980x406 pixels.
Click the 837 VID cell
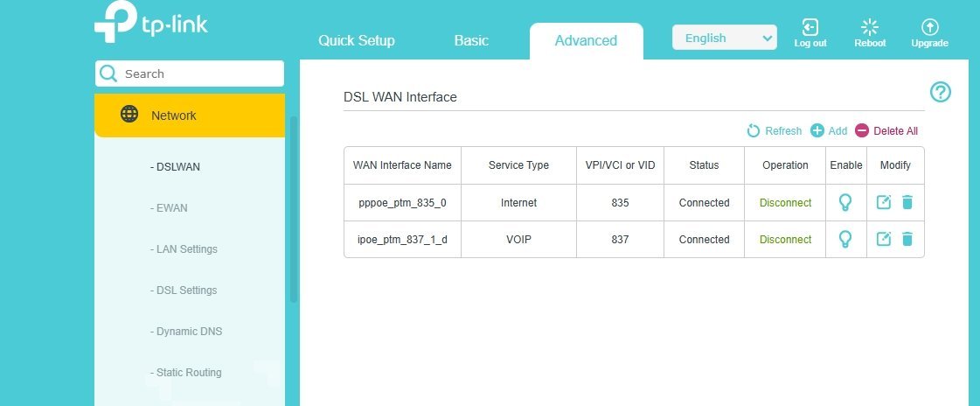pos(620,240)
